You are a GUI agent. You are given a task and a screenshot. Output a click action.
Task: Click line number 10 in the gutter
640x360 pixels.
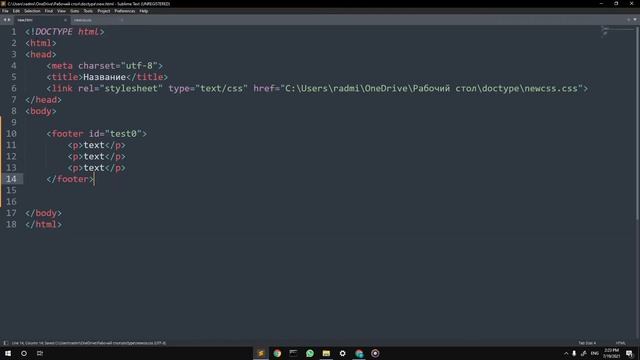[11, 134]
